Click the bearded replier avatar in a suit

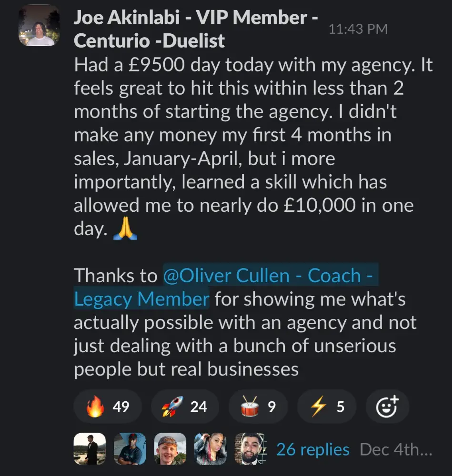pos(250,449)
